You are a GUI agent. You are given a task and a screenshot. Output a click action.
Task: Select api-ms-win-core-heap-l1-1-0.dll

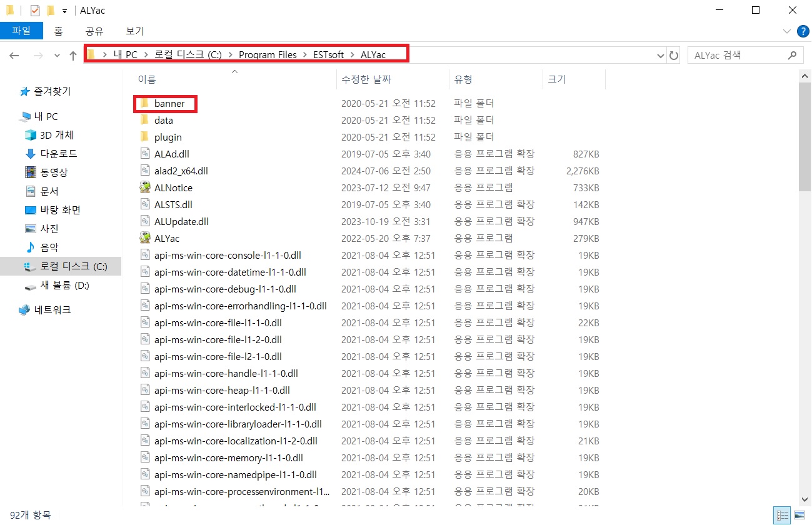(222, 390)
